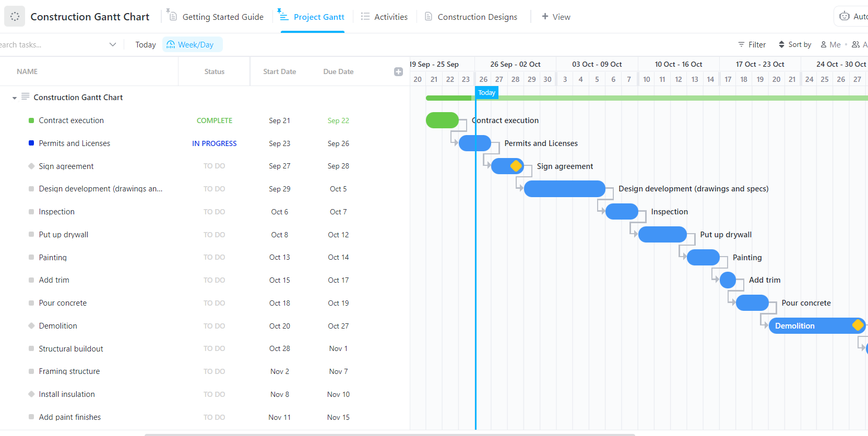Open the Filter options
868x436 pixels.
tap(752, 45)
